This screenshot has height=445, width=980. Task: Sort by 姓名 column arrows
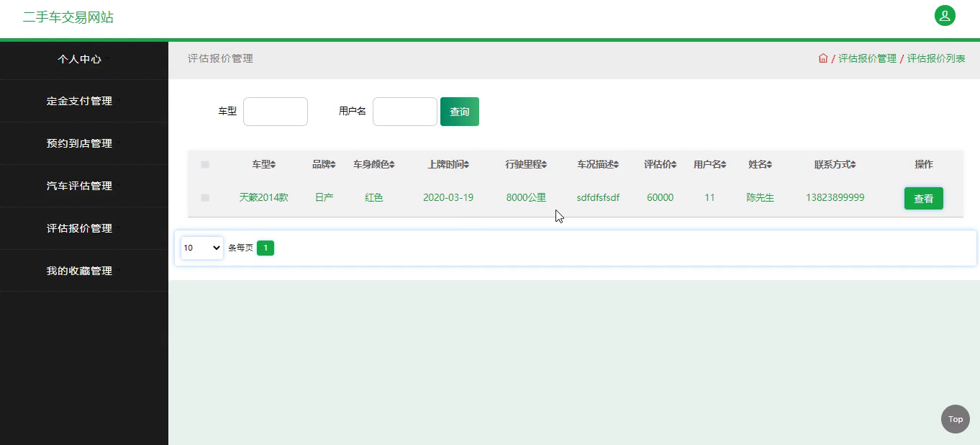click(770, 165)
